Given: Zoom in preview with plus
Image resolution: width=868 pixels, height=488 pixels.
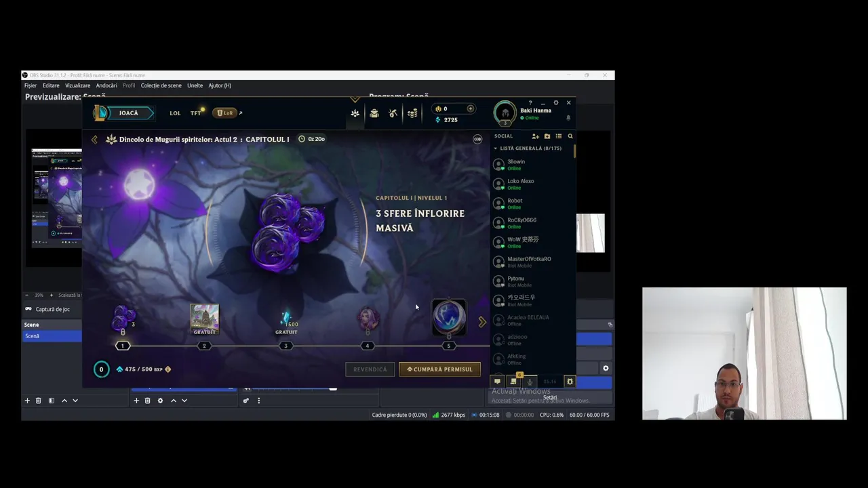Looking at the screenshot, I should pos(51,296).
